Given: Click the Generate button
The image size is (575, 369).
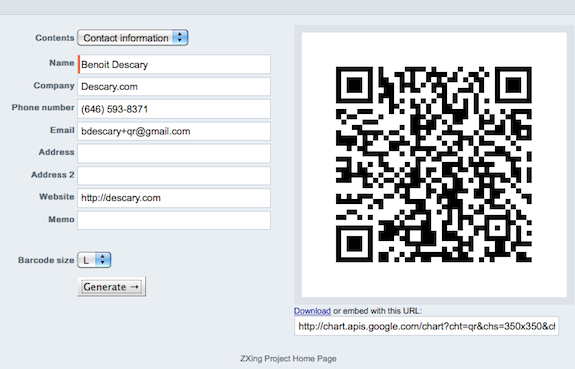Looking at the screenshot, I should pos(111,287).
